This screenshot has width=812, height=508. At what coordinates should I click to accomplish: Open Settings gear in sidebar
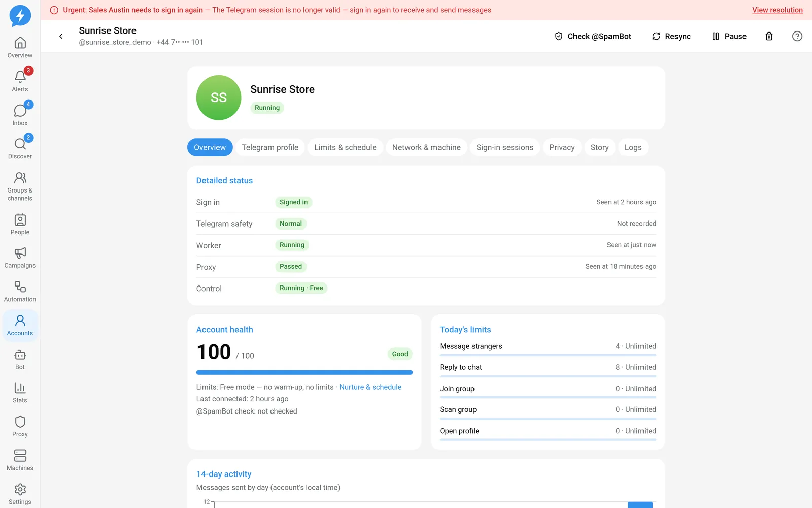(x=20, y=494)
